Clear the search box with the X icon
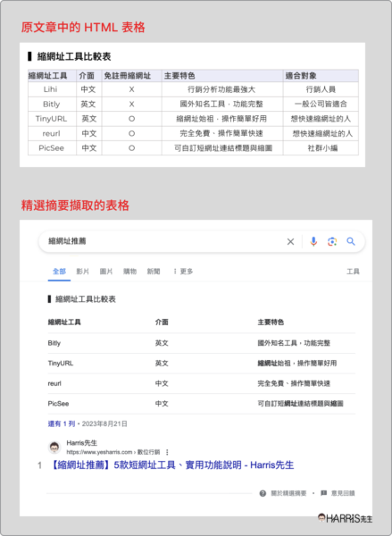 [x=290, y=242]
